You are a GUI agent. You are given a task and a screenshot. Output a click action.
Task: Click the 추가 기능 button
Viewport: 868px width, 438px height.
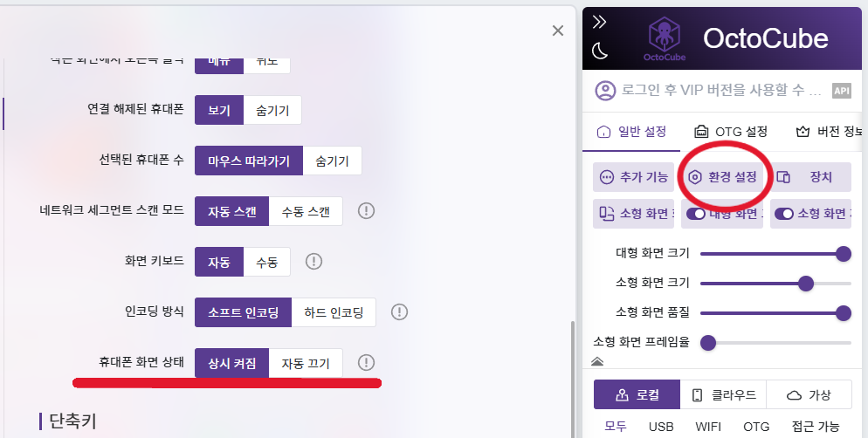[x=633, y=177]
